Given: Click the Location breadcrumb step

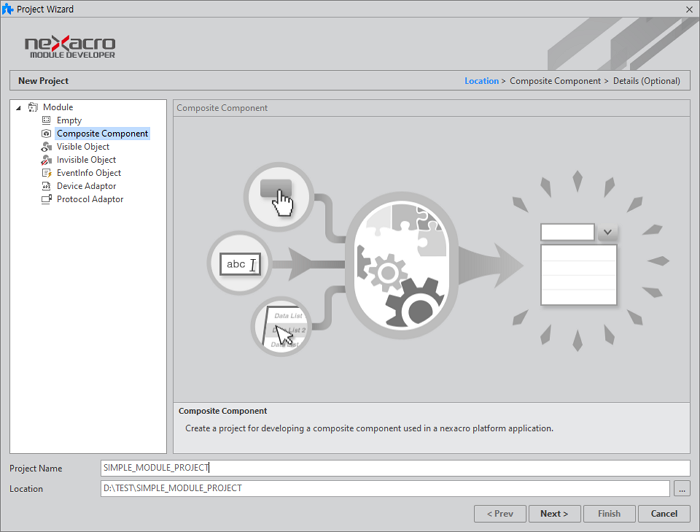Looking at the screenshot, I should pyautogui.click(x=481, y=81).
